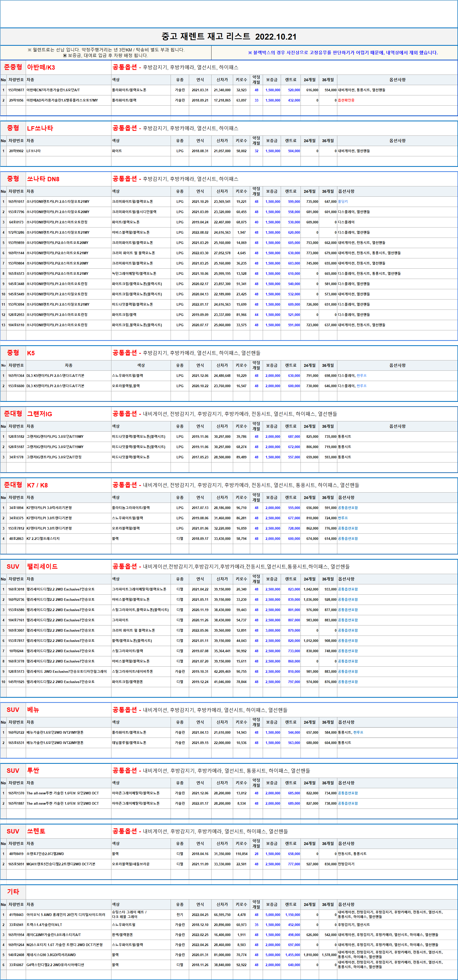Click the title '중고 재렌트 재고 리스트 2022.10.21'
Image resolution: width=458 pixels, height=980 pixels.
pyautogui.click(x=229, y=37)
